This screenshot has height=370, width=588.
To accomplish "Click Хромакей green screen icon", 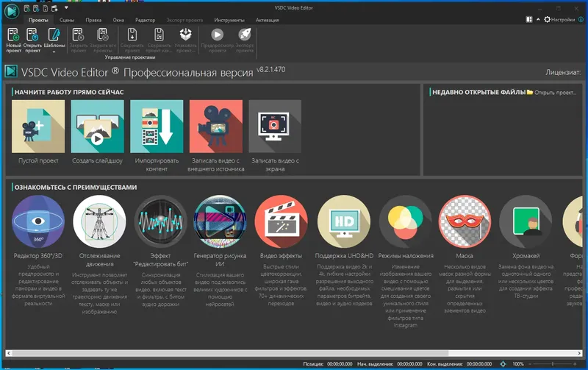I will coord(526,221).
